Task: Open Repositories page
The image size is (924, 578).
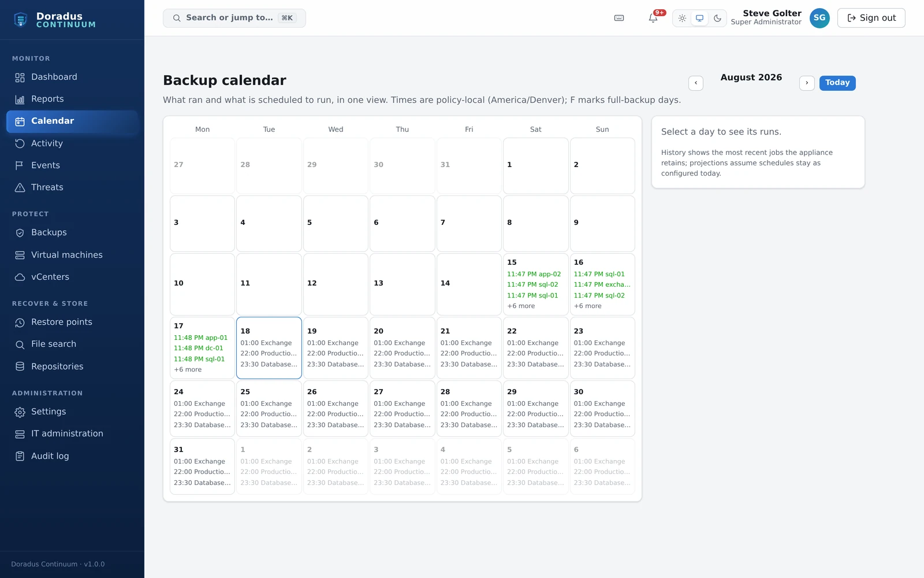Action: (72, 366)
